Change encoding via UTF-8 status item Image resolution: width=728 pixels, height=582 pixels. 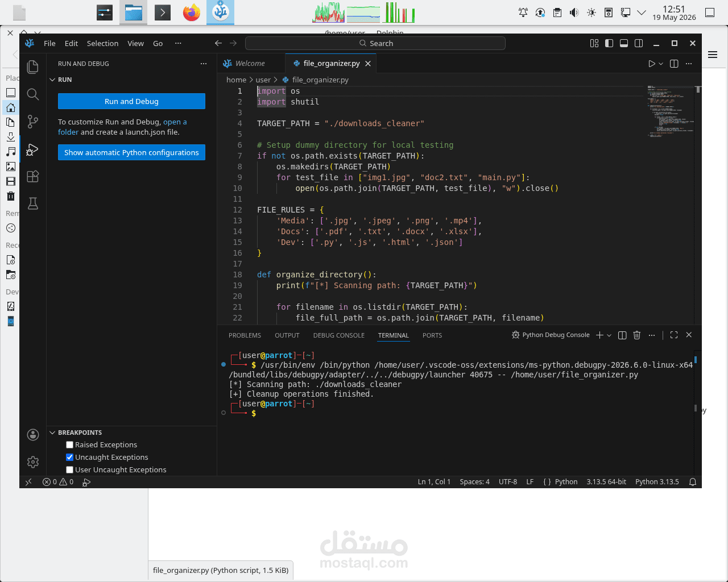click(x=508, y=482)
